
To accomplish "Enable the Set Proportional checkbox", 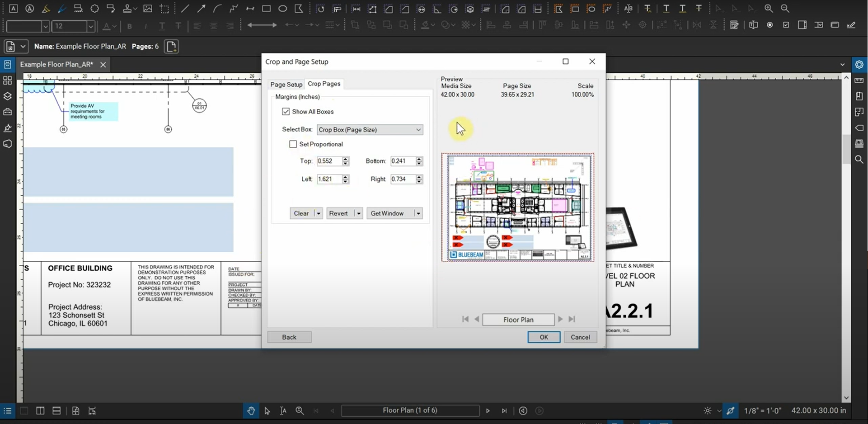I will (293, 144).
